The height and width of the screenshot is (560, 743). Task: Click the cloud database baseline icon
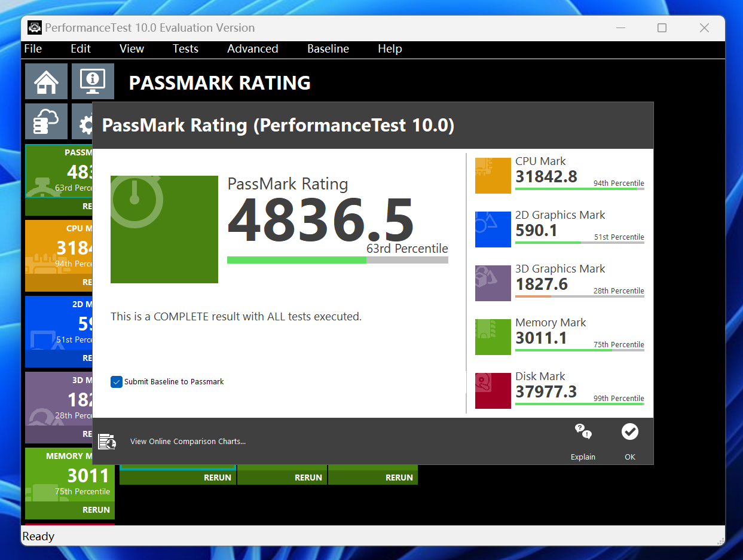pos(46,121)
